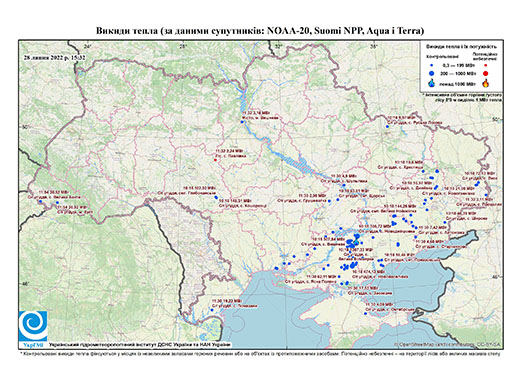
Task: Click the OpenStreetMap contributors attribution
Action: point(448,344)
